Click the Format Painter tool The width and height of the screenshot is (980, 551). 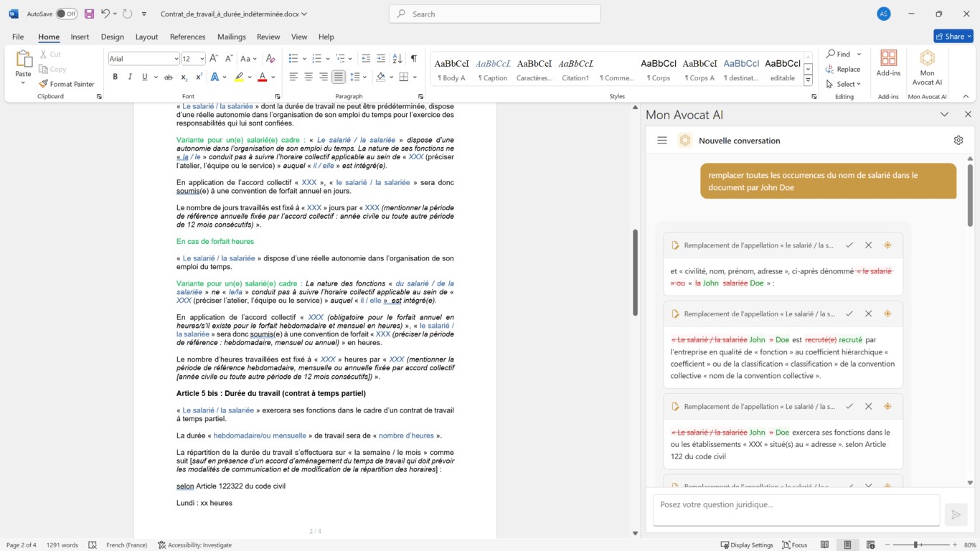(67, 84)
